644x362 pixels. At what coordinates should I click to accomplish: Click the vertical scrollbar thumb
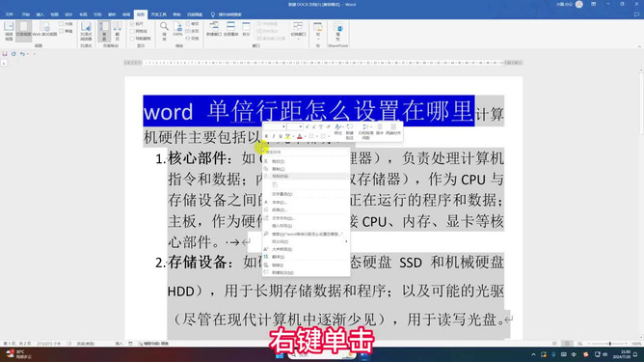point(641,104)
